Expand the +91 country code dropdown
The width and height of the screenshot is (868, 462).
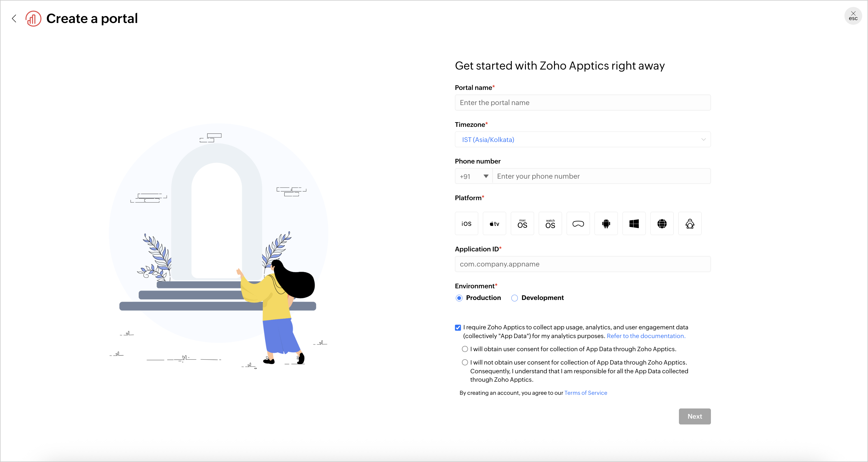coord(474,176)
